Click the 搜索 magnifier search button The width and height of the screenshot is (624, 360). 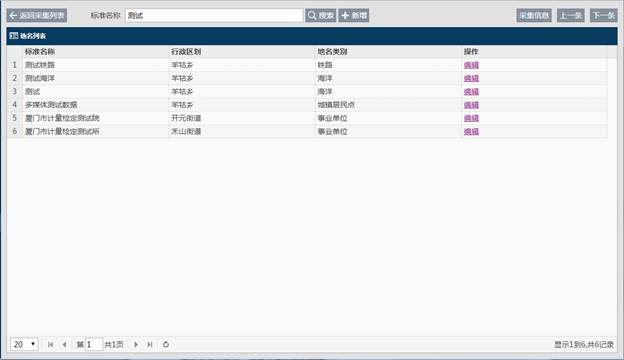pyautogui.click(x=320, y=16)
